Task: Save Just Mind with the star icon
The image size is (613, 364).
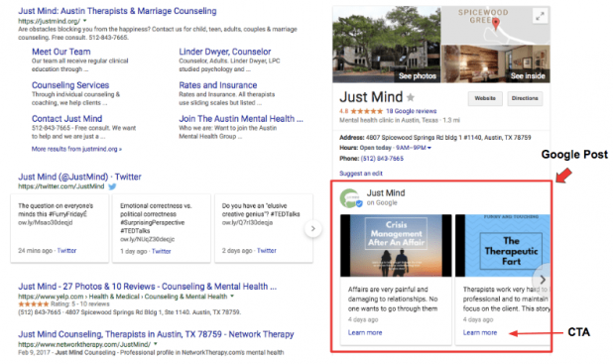Action: [x=411, y=97]
